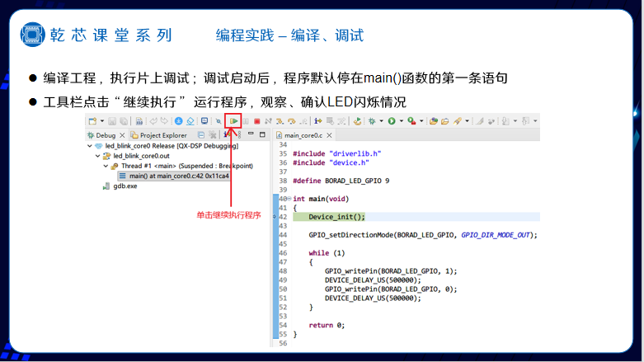
Task: Click the Debug bug icon in toolbar
Action: (370, 121)
